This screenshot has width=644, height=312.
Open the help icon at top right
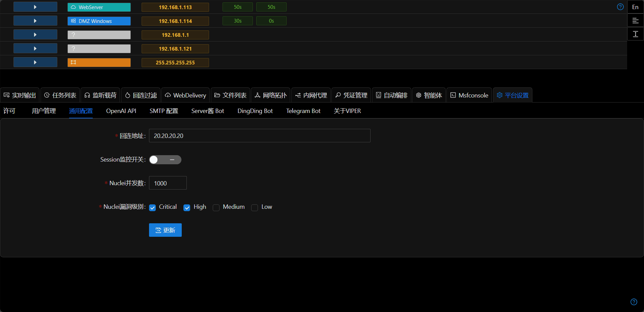click(x=620, y=7)
